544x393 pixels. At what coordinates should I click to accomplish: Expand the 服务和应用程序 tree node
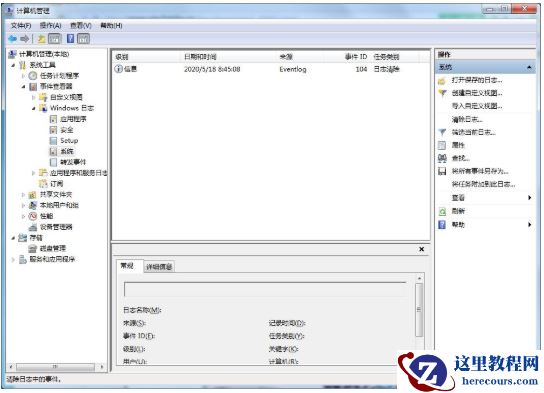13,259
